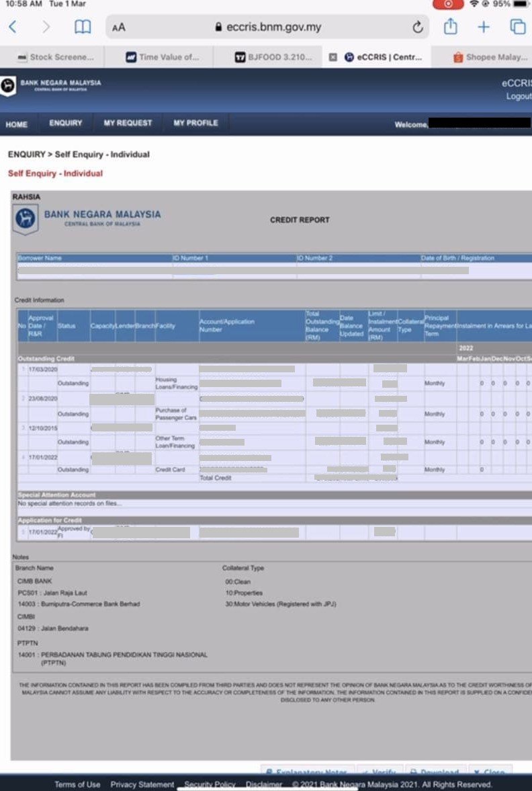Tap the eccris.bnm.gov.my address bar
532x791 pixels.
(267, 28)
